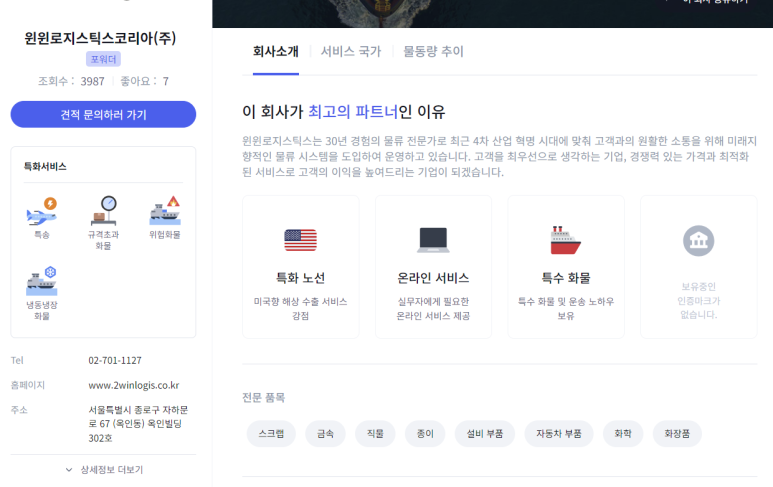Click the 보유중인 인증마크가 없습니다 text

coord(698,300)
